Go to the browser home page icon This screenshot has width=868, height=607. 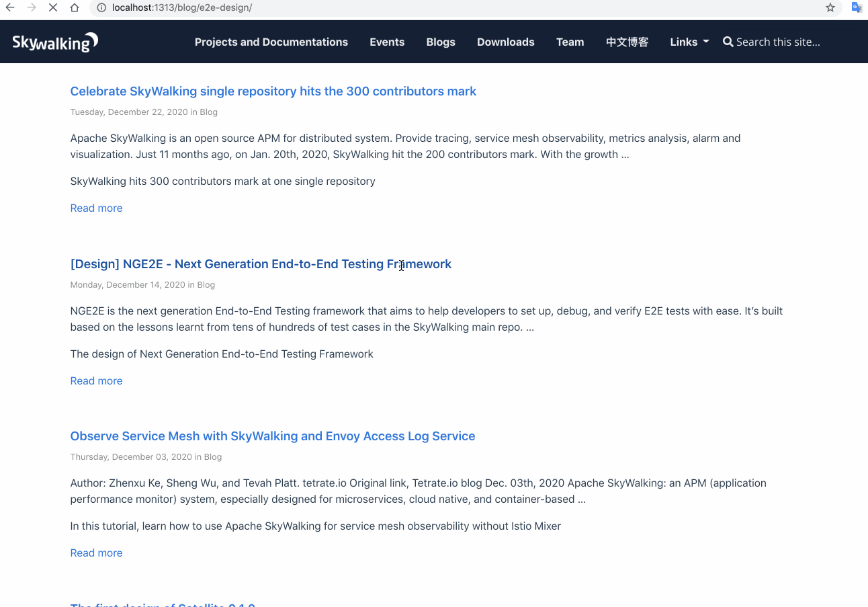pyautogui.click(x=75, y=8)
